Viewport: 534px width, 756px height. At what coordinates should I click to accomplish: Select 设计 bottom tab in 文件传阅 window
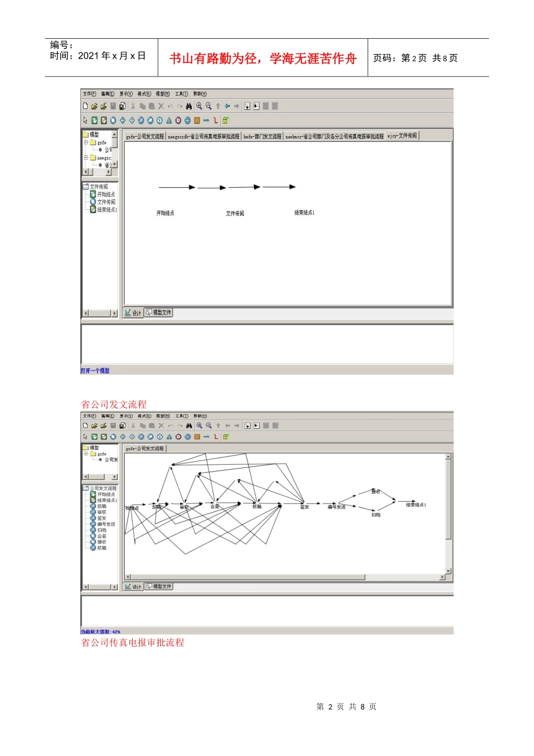[x=133, y=313]
